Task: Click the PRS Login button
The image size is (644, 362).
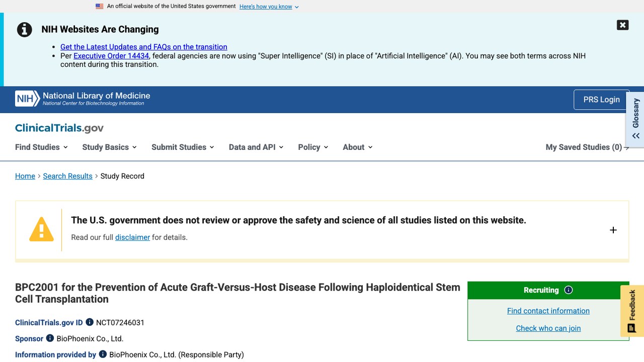Action: (601, 100)
